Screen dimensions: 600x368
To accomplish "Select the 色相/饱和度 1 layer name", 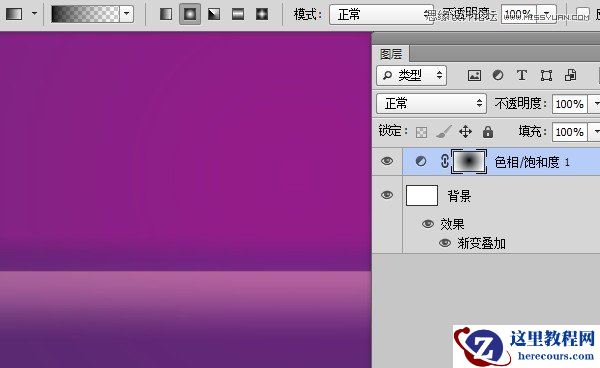I will 532,162.
